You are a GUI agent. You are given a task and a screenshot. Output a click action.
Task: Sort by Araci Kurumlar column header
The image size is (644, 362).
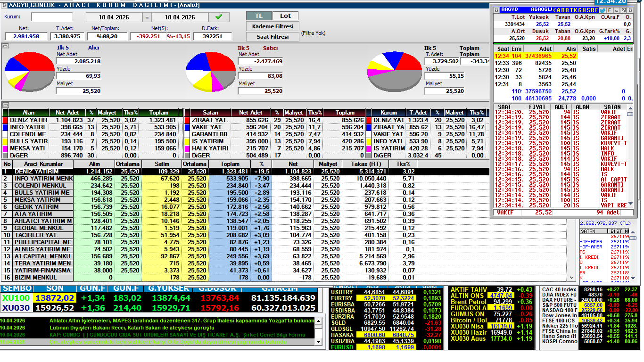(42, 164)
